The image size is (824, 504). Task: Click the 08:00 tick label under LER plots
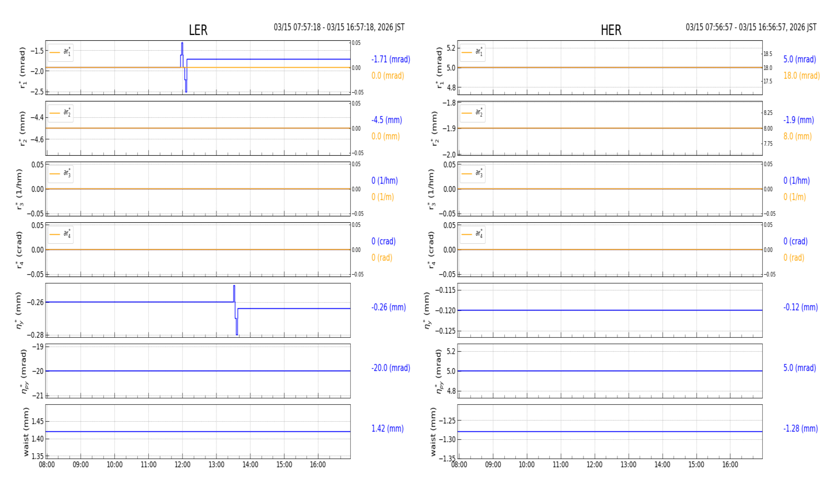click(x=47, y=465)
